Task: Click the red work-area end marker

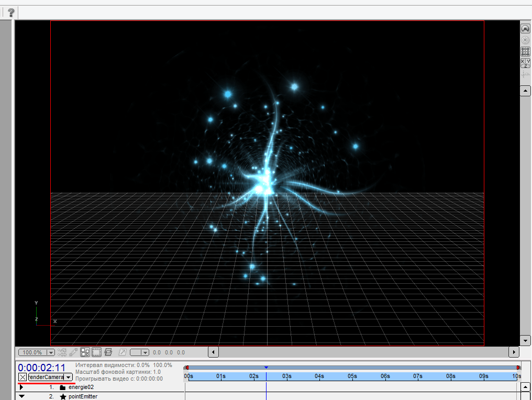Action: [518, 368]
